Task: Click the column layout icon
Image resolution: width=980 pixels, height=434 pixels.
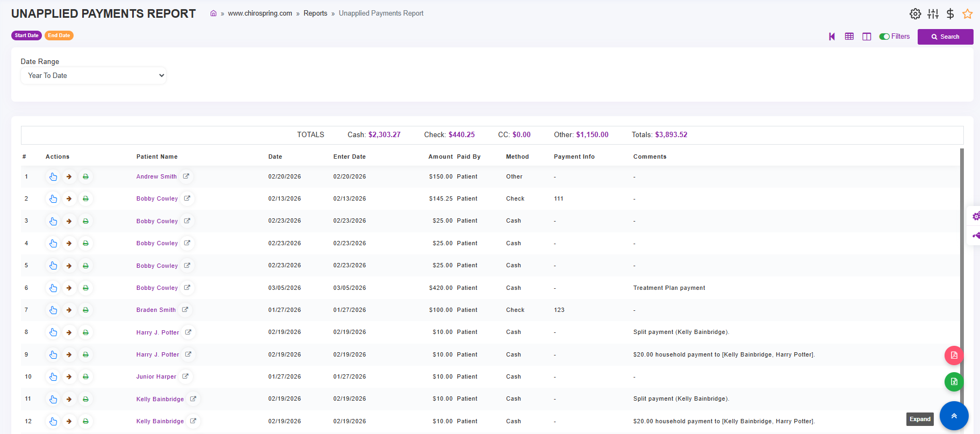Action: point(867,37)
